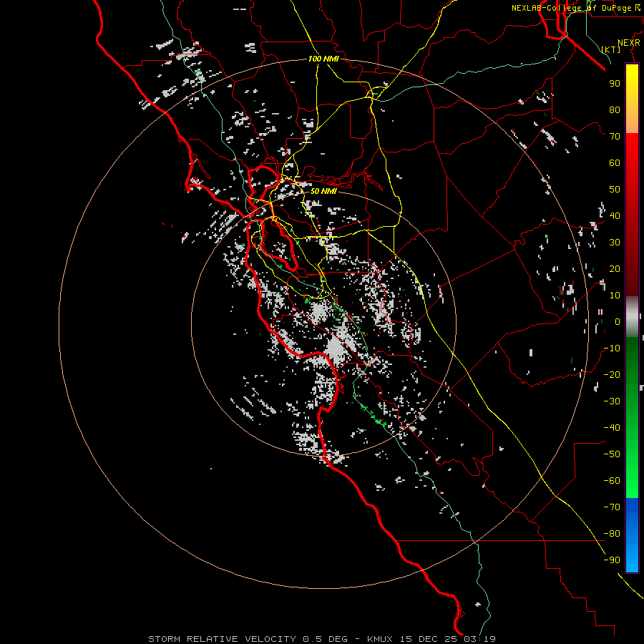Click the NEXLAB-College of DuPage header text
Viewport: 644px width, 644px height.
(x=575, y=8)
